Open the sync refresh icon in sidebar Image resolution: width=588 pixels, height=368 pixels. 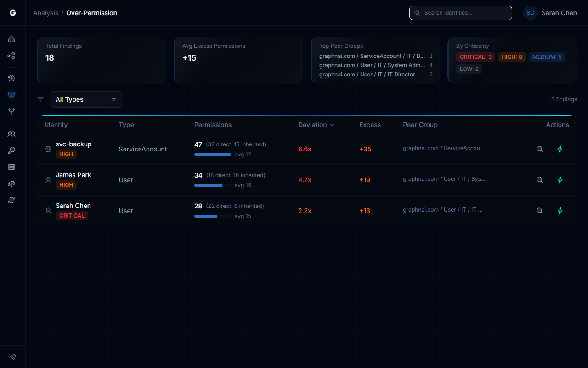click(11, 200)
